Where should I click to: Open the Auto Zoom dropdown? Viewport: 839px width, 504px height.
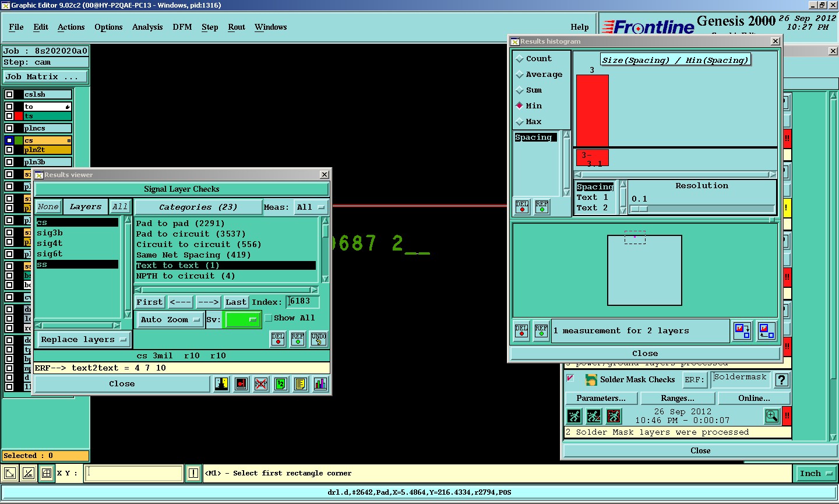pos(170,320)
